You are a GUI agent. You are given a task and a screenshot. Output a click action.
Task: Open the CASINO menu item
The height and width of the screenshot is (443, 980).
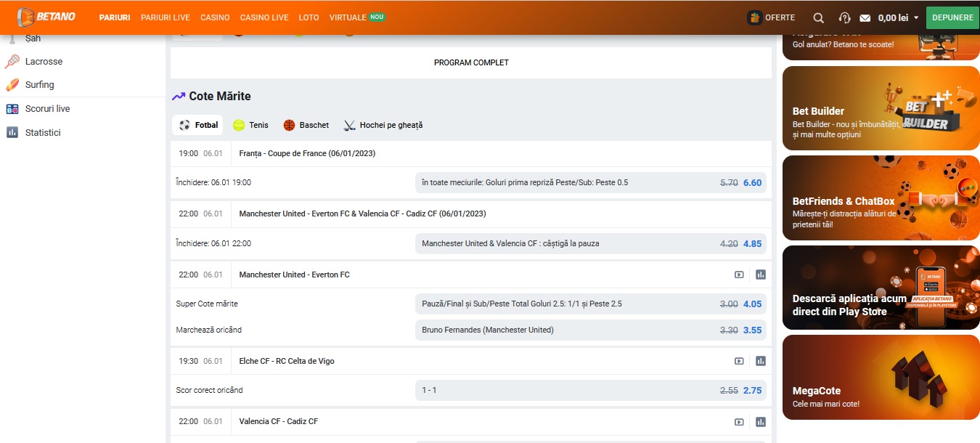coord(215,17)
